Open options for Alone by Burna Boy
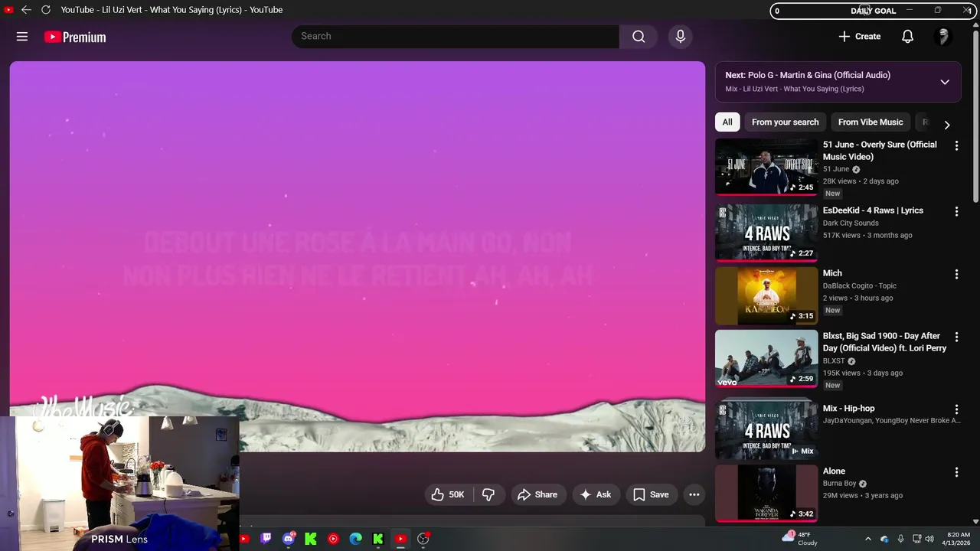980x551 pixels. (x=956, y=472)
